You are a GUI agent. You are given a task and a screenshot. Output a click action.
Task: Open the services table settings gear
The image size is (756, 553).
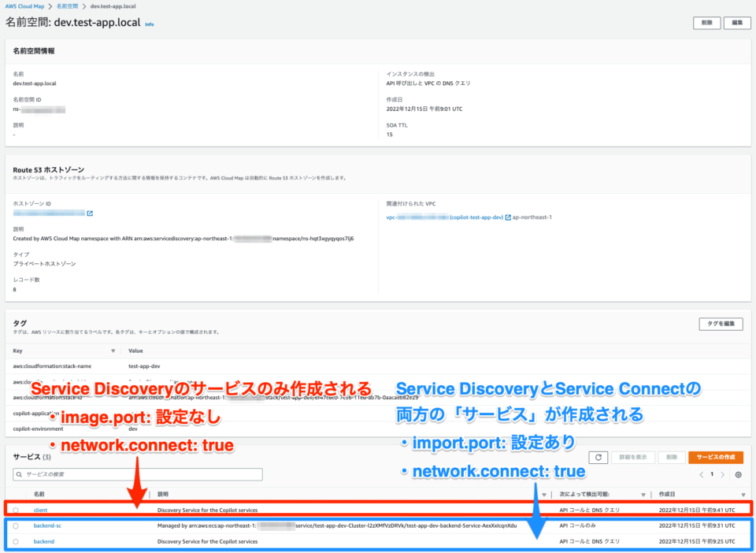coord(738,474)
